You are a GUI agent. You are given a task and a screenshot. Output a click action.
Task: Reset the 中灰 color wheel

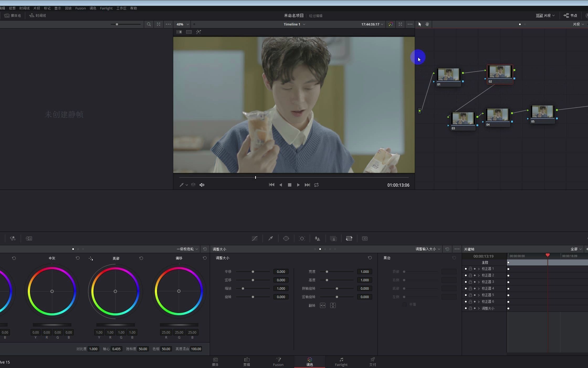pos(78,258)
